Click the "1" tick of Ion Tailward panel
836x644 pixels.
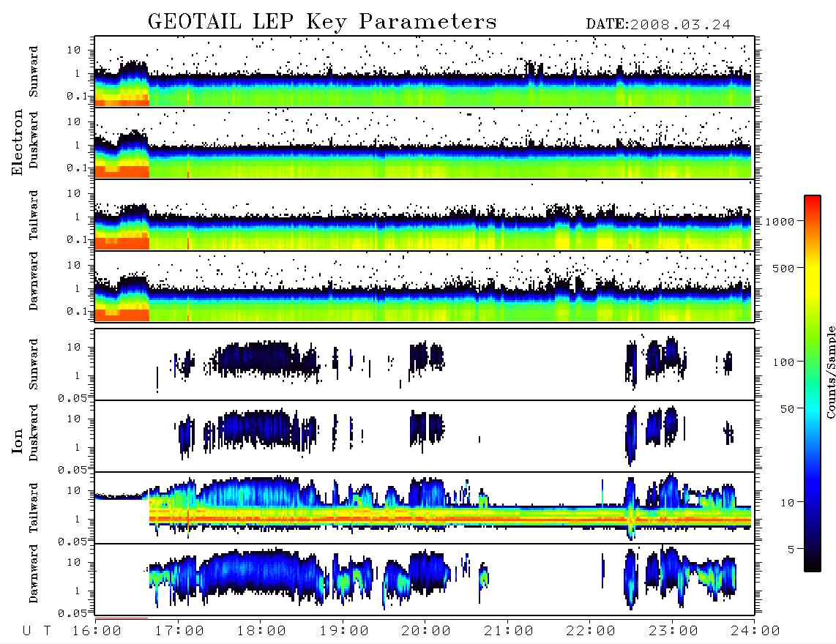pos(78,520)
